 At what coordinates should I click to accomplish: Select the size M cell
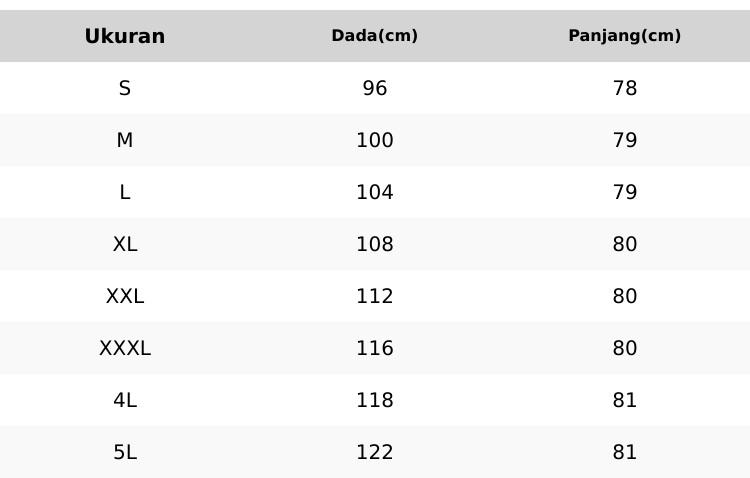[x=125, y=141]
